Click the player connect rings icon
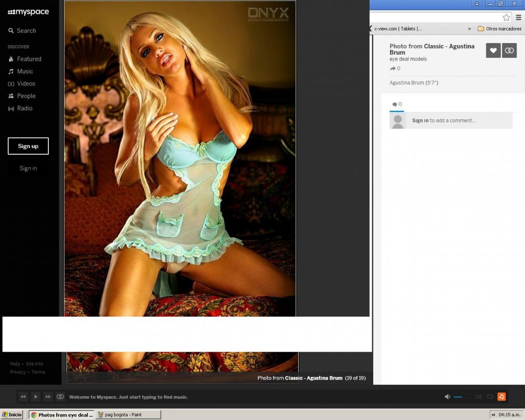 pyautogui.click(x=60, y=397)
